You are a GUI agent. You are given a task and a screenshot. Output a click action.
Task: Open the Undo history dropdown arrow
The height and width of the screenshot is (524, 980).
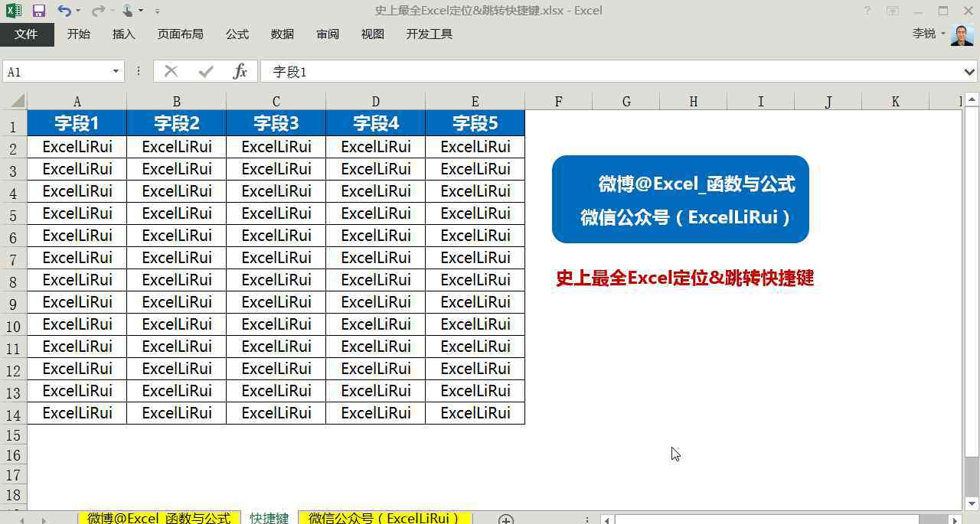click(x=79, y=11)
